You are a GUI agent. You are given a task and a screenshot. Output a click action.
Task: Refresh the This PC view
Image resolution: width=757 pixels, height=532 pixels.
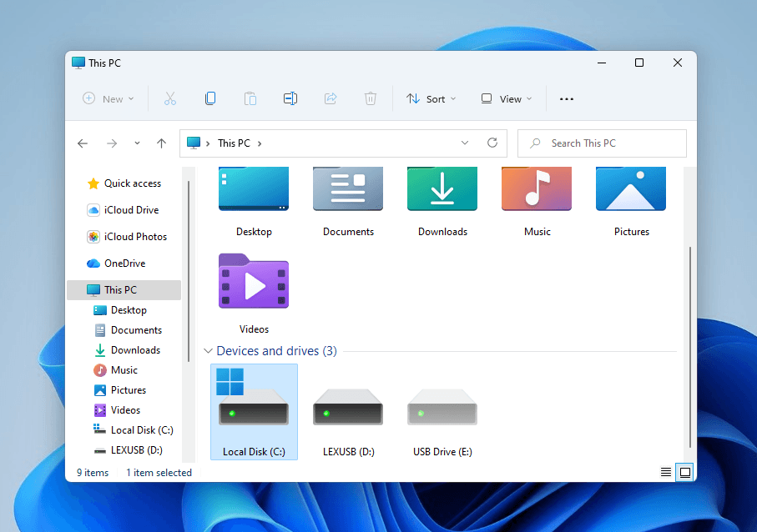pos(492,143)
